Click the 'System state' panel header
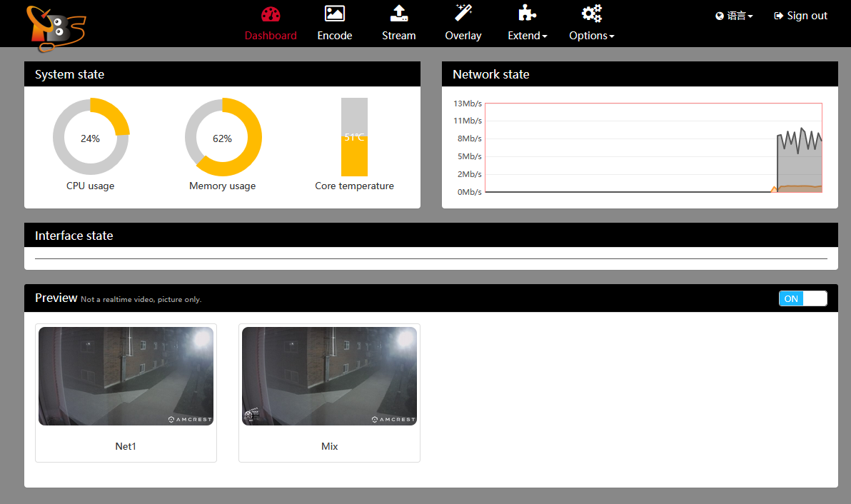The height and width of the screenshot is (504, 851). (x=223, y=74)
